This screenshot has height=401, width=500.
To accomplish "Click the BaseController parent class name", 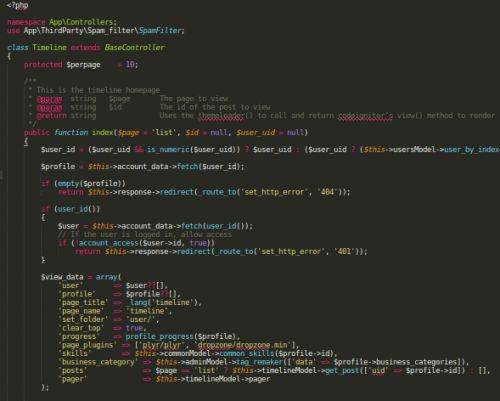I will tap(134, 48).
